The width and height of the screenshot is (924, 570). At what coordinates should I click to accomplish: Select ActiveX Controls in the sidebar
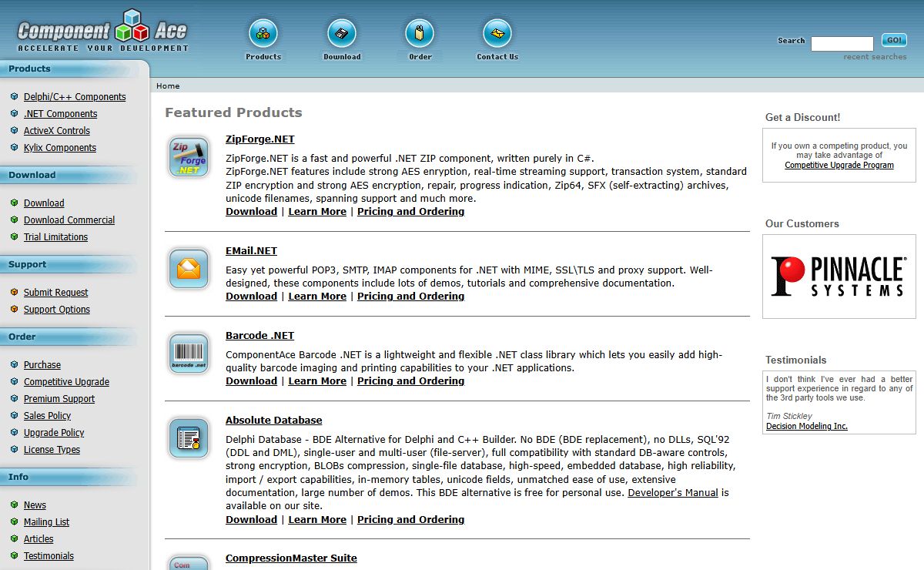57,131
